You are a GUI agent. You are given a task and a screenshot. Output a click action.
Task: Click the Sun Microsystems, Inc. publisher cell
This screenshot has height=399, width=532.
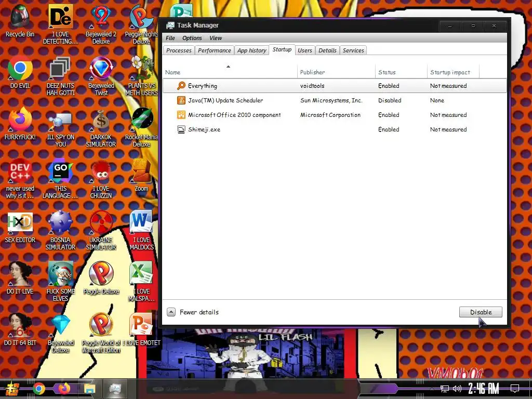pos(331,100)
